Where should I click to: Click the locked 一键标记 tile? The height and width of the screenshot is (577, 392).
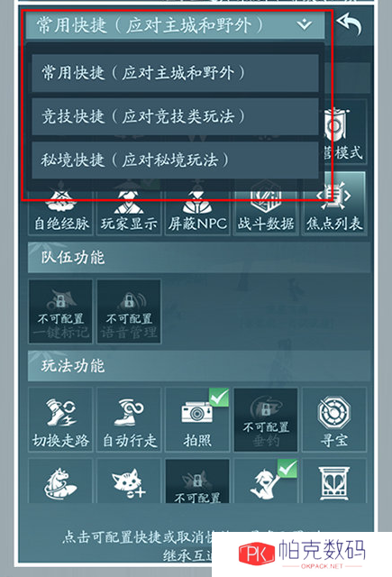point(60,311)
